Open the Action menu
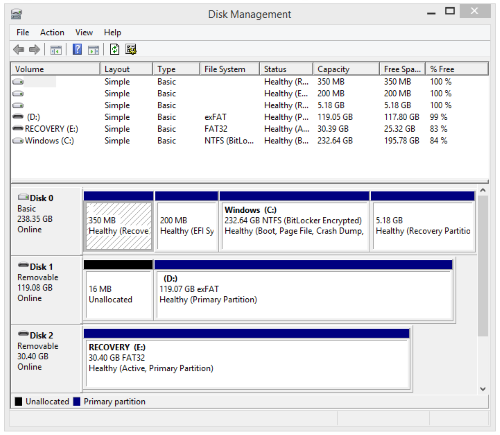The width and height of the screenshot is (500, 435). coord(52,32)
